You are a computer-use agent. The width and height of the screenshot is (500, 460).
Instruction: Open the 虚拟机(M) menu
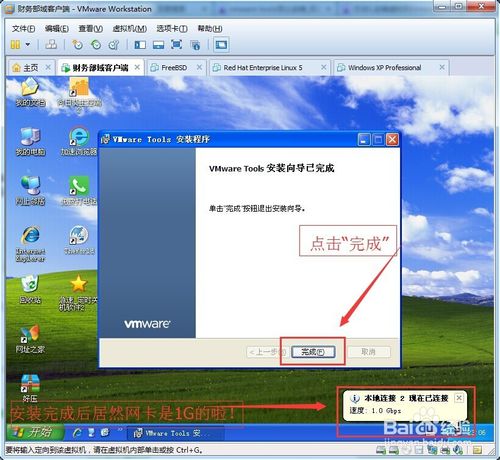click(129, 29)
